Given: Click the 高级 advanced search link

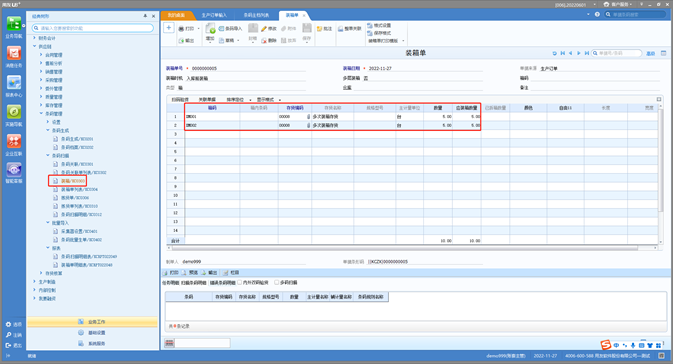Looking at the screenshot, I should pyautogui.click(x=651, y=53).
